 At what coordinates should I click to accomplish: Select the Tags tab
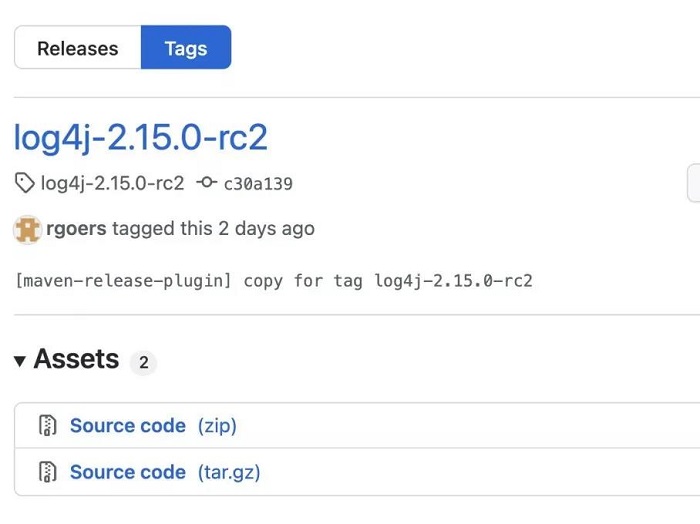click(x=186, y=47)
